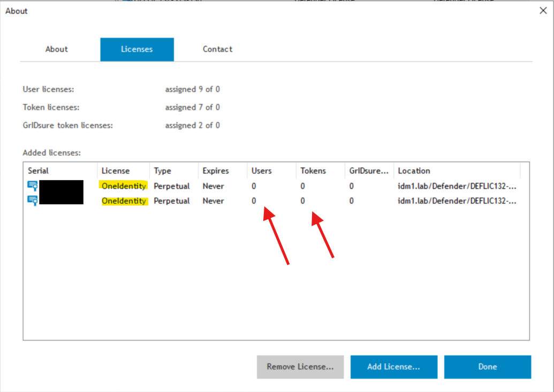Click the second row's idm1.lab location path
554x392 pixels.
tap(457, 201)
